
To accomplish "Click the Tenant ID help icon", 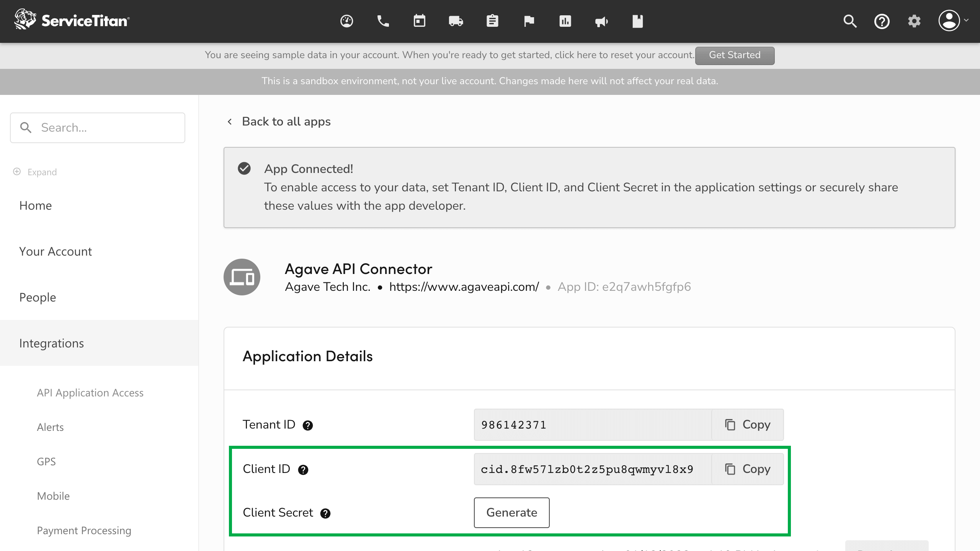I will coord(308,425).
